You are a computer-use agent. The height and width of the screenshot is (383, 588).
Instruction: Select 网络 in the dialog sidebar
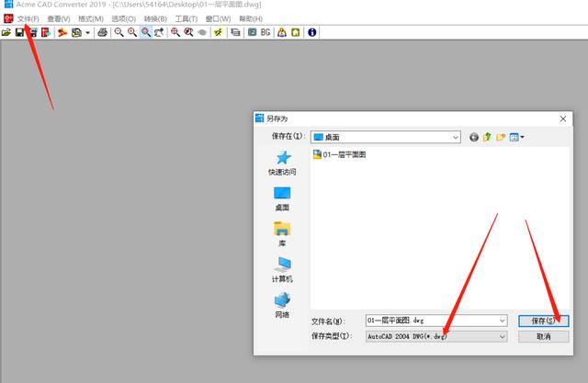[282, 306]
